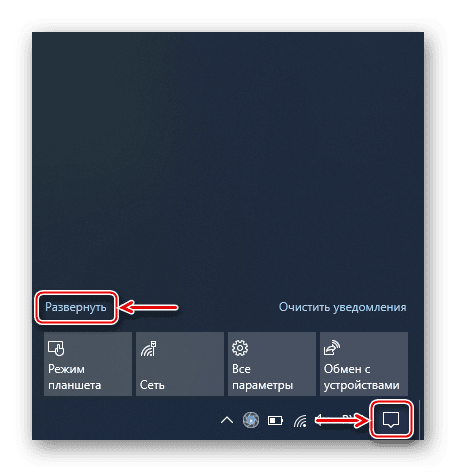Click the empty notifications area

pyautogui.click(x=228, y=160)
